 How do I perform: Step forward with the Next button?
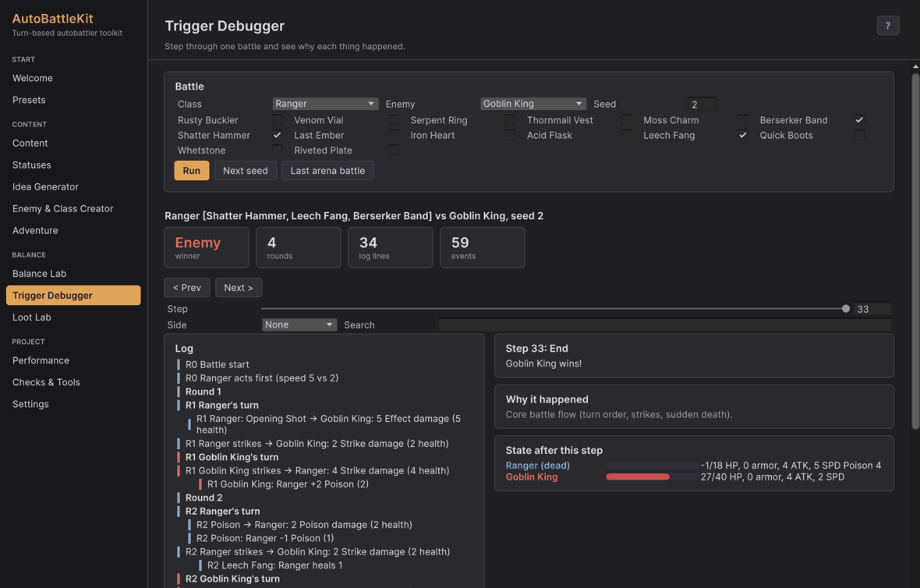[239, 288]
